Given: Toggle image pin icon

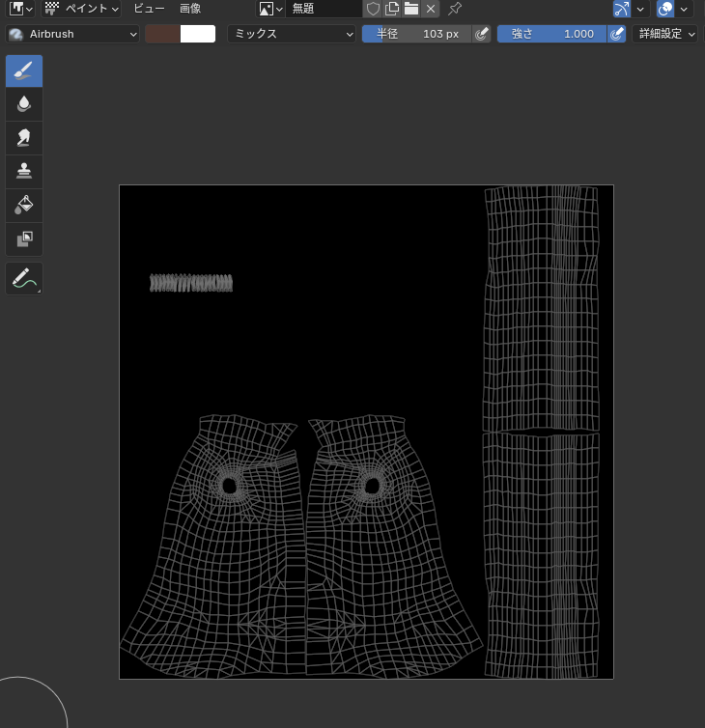Looking at the screenshot, I should 455,9.
